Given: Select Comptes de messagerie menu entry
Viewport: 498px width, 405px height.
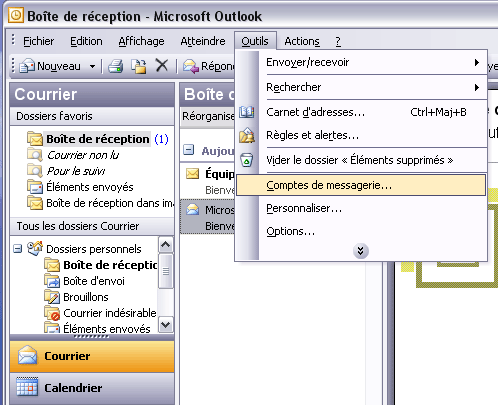Looking at the screenshot, I should [361, 185].
